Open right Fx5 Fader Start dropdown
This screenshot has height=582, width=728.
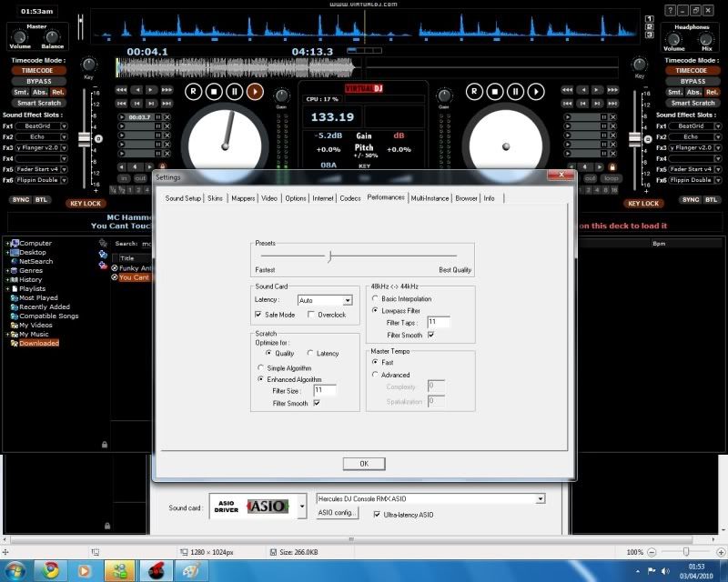click(x=718, y=169)
